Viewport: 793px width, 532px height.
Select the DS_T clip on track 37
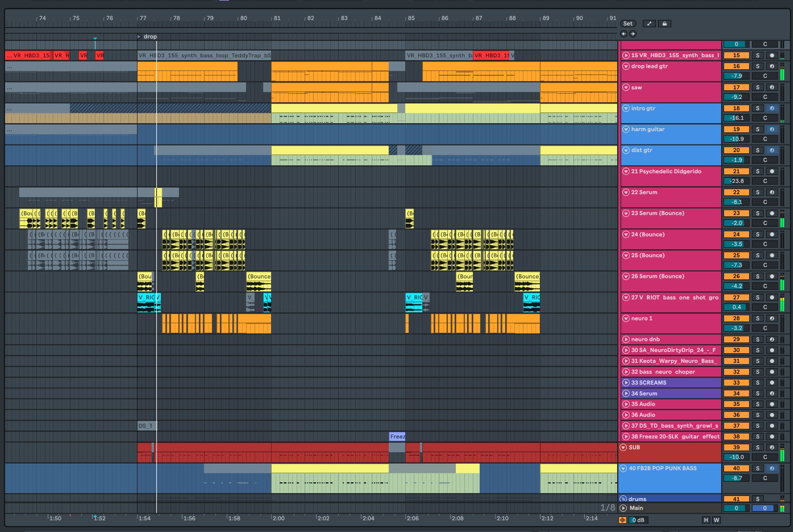[x=147, y=426]
